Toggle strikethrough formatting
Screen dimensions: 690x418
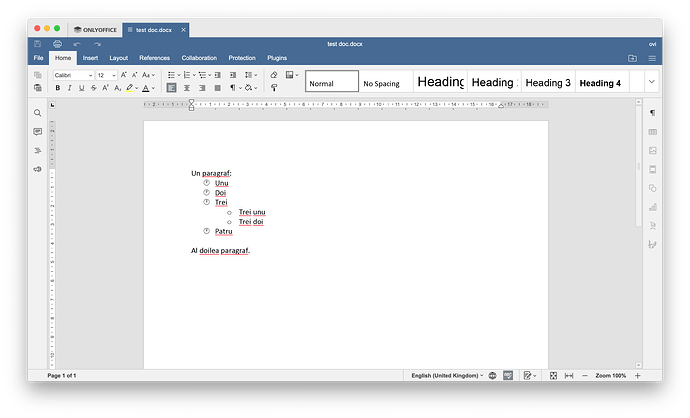coord(94,88)
